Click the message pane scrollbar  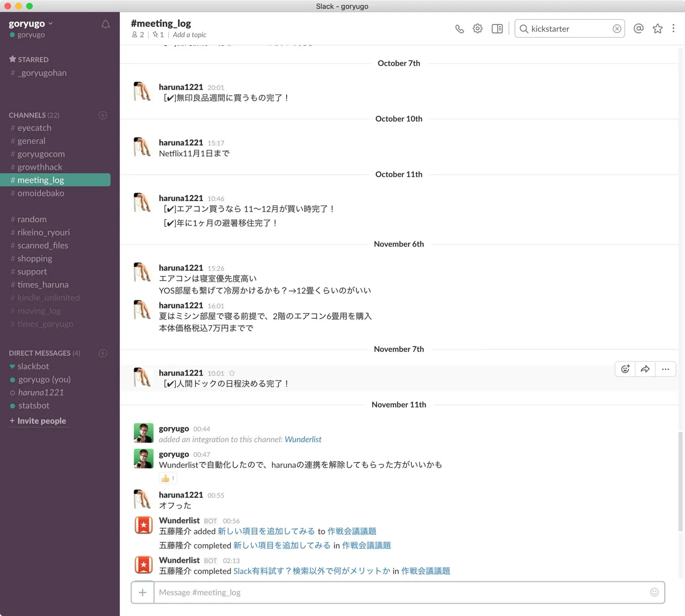click(x=681, y=482)
